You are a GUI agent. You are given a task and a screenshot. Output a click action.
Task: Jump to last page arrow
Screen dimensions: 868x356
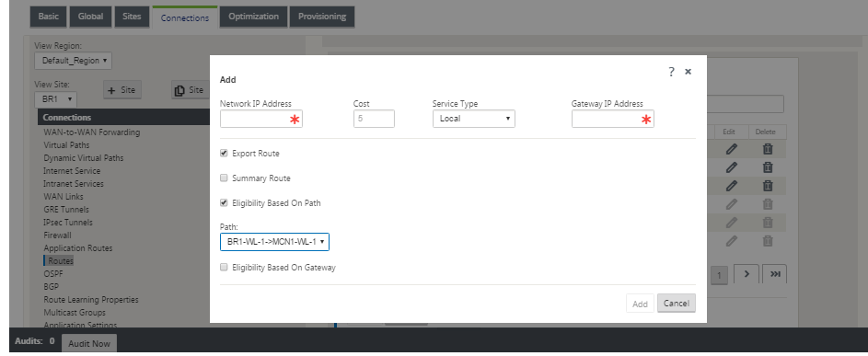tap(774, 273)
